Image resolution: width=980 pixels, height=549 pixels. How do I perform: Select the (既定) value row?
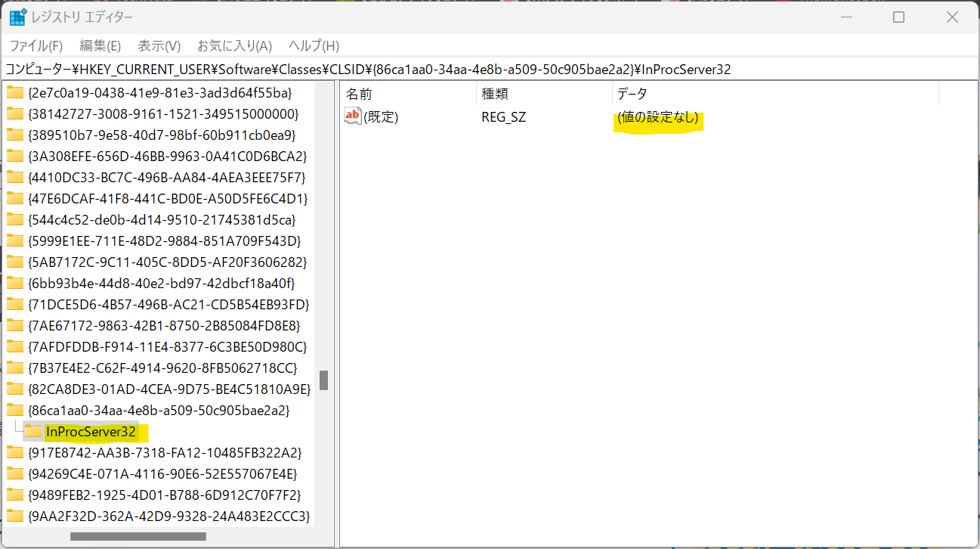coord(382,116)
